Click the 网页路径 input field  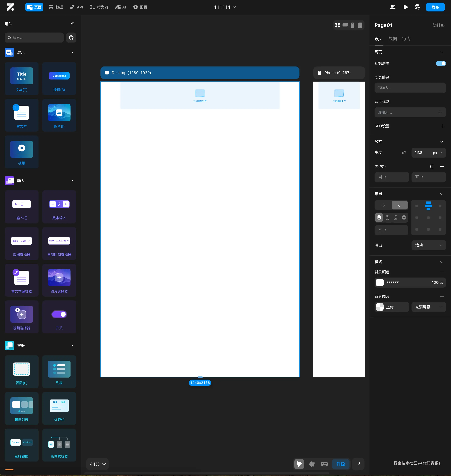pos(410,88)
